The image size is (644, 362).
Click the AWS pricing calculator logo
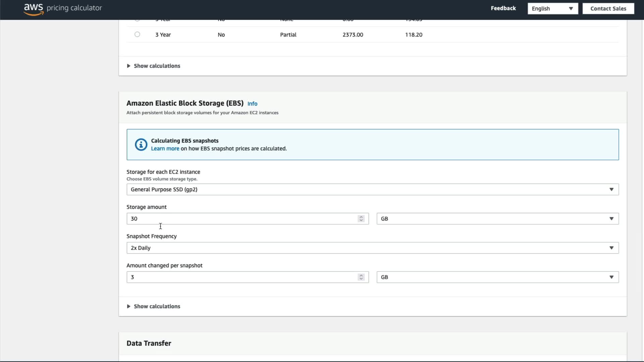(63, 8)
